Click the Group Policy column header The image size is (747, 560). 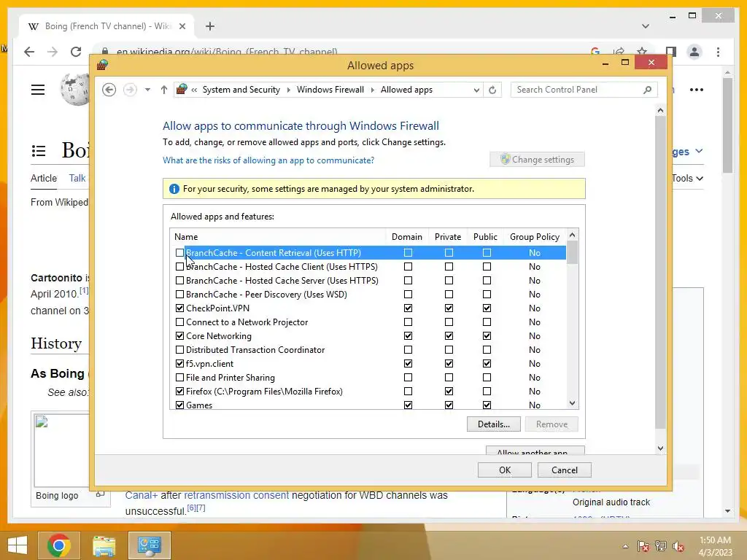535,237
